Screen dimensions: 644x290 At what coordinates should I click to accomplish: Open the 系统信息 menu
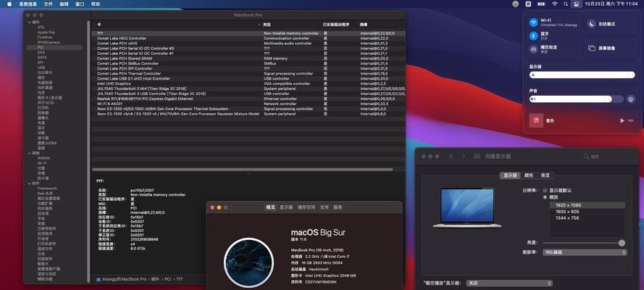click(28, 4)
